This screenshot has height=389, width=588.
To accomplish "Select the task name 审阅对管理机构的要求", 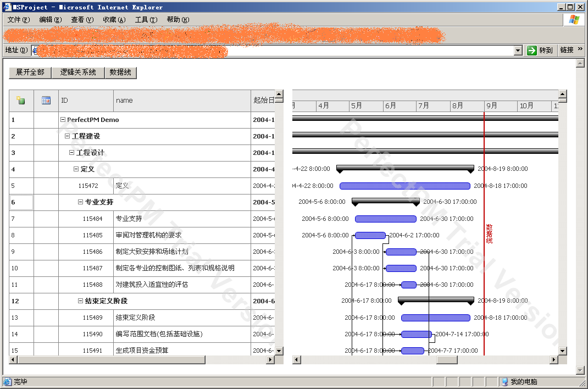I will point(148,235).
